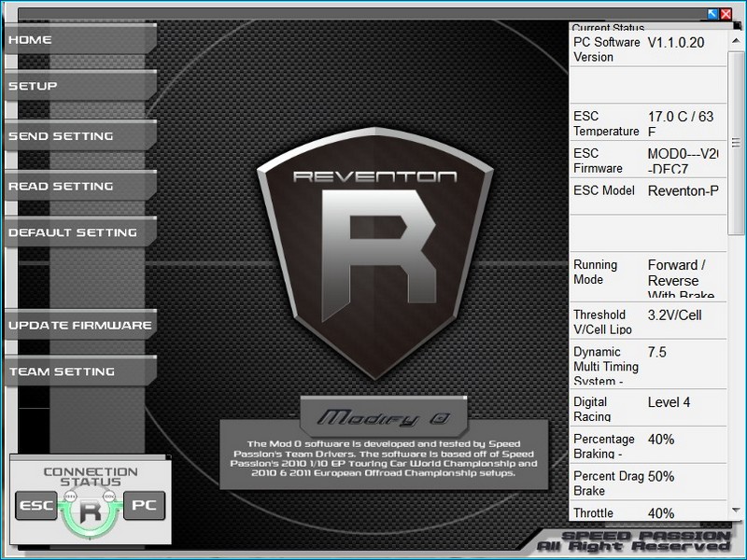Select the Dynamic Multi Timing System label
This screenshot has height=560, width=747.
(x=606, y=366)
